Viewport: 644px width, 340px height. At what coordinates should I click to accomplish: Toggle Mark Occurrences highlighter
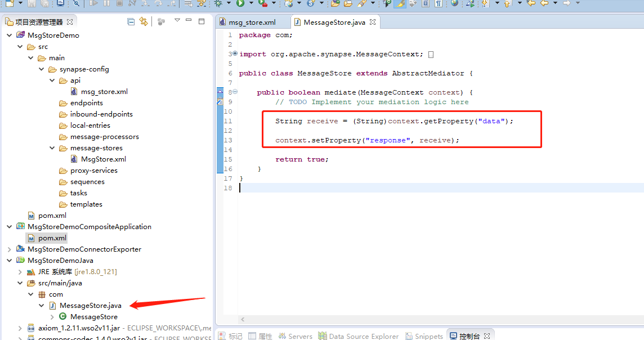pos(400,3)
